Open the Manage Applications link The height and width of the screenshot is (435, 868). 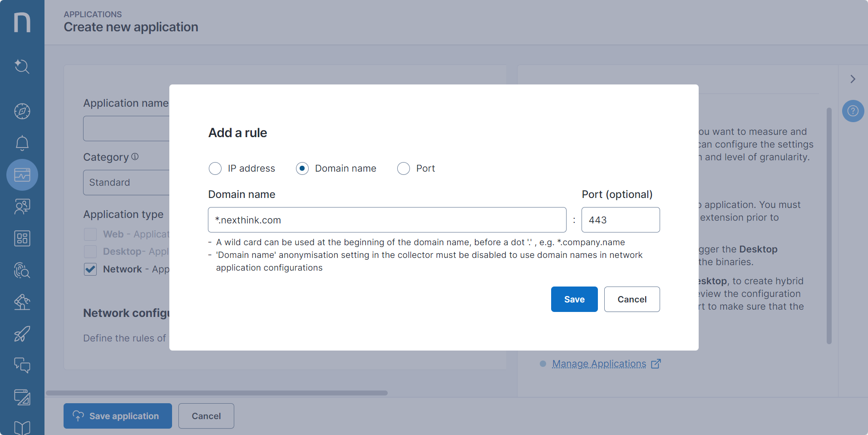(599, 364)
